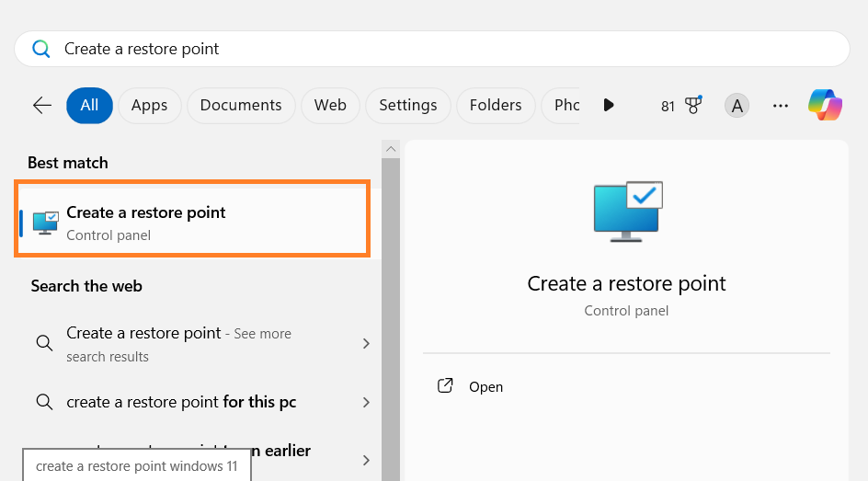This screenshot has width=868, height=481.
Task: Open Microsoft Rewards points trophy icon
Action: [x=693, y=106]
